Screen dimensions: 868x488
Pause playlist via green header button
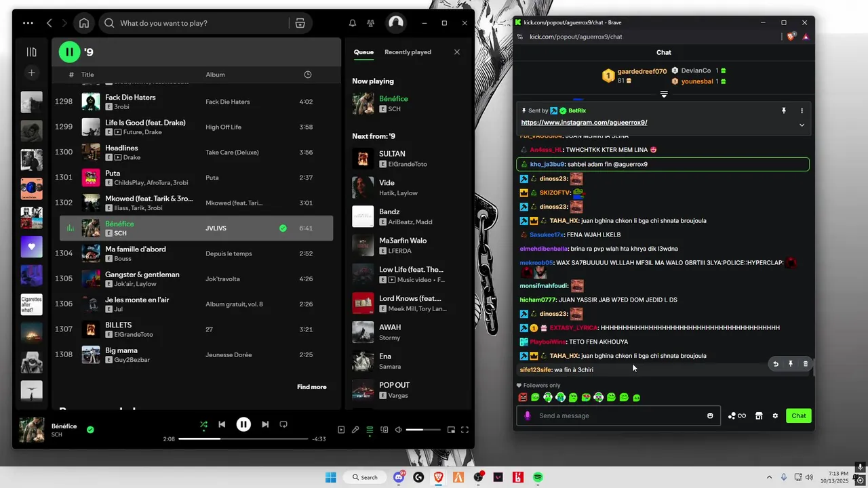click(x=69, y=52)
